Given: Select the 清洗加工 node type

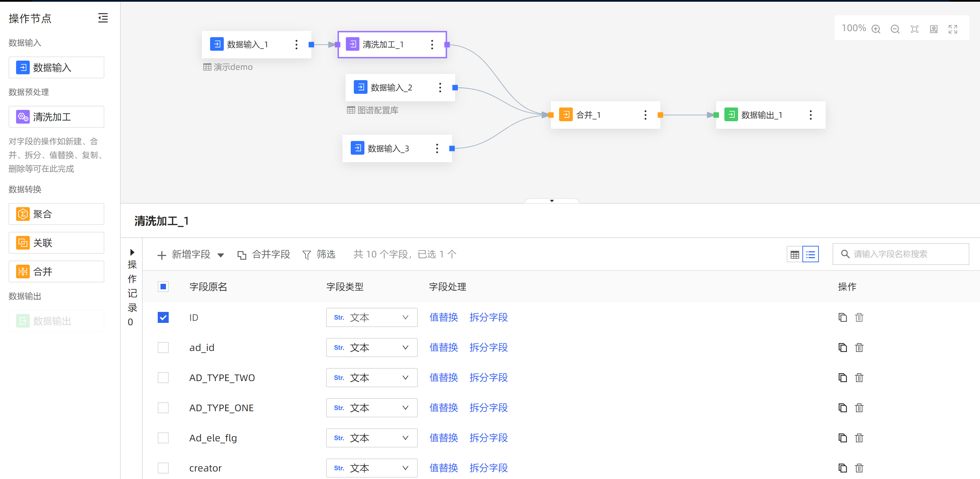Looking at the screenshot, I should 56,116.
